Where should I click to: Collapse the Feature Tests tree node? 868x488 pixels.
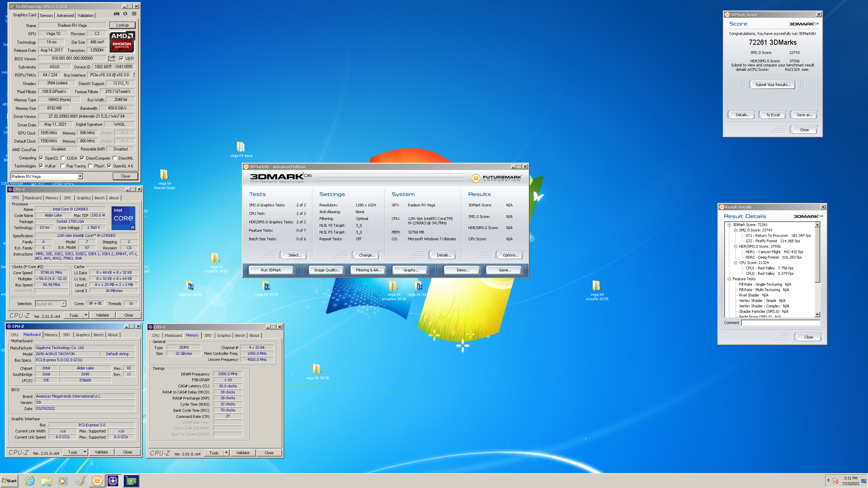point(729,279)
